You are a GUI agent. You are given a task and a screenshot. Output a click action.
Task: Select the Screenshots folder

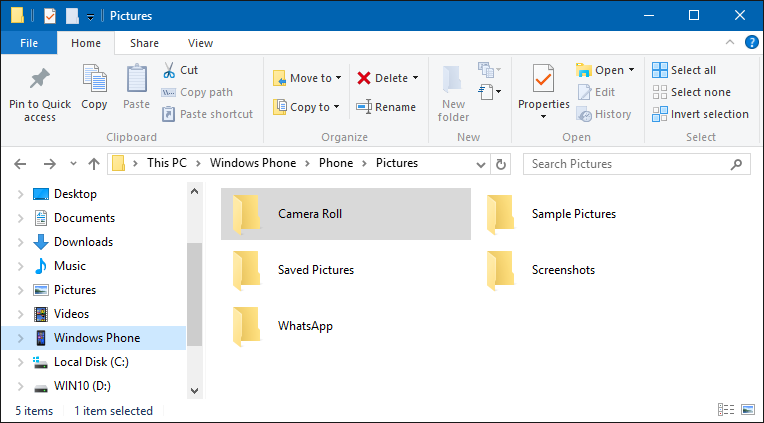[541, 270]
